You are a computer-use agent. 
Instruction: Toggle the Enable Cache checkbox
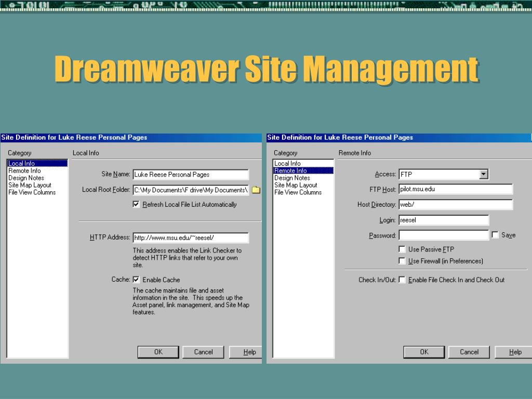click(x=136, y=280)
